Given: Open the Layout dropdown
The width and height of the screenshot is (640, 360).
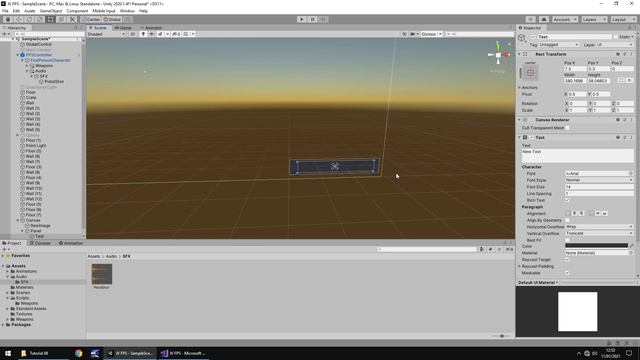Looking at the screenshot, I should (x=623, y=19).
